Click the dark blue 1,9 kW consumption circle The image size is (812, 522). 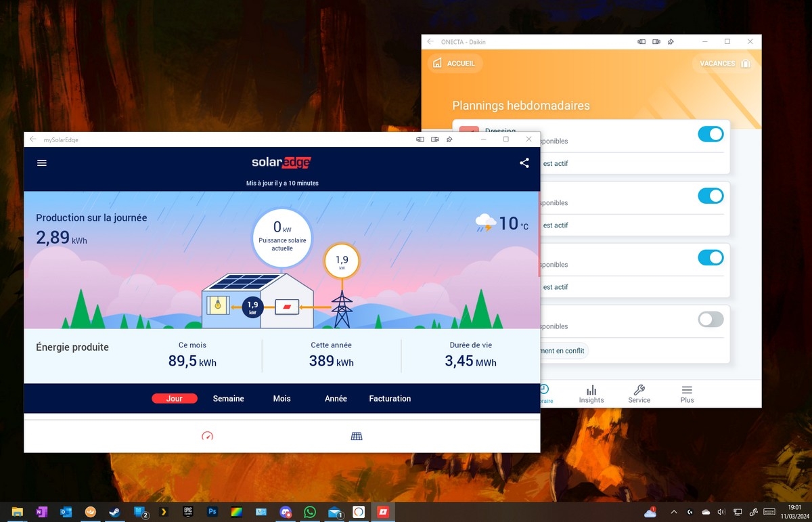(x=252, y=308)
